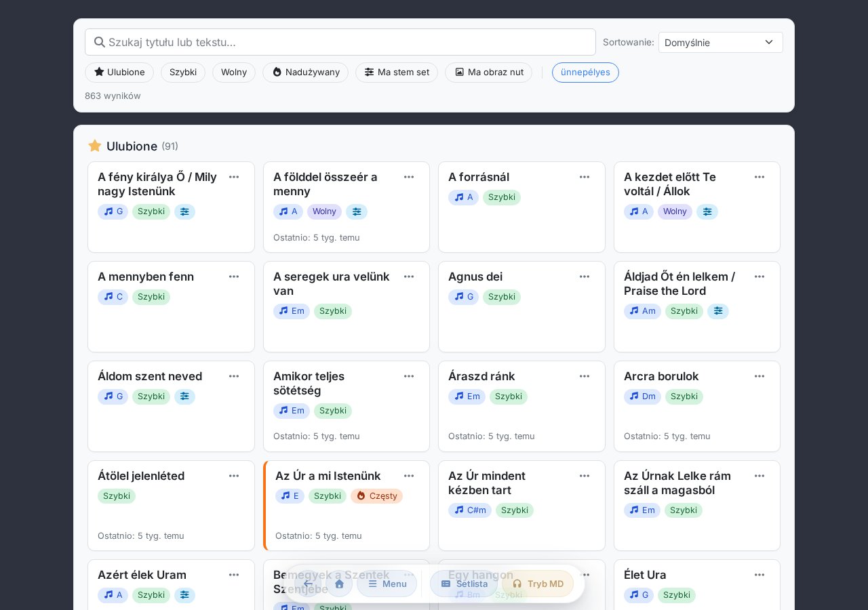Focus the "Szukaj tytułu lub tekstu" search field

[x=340, y=42]
